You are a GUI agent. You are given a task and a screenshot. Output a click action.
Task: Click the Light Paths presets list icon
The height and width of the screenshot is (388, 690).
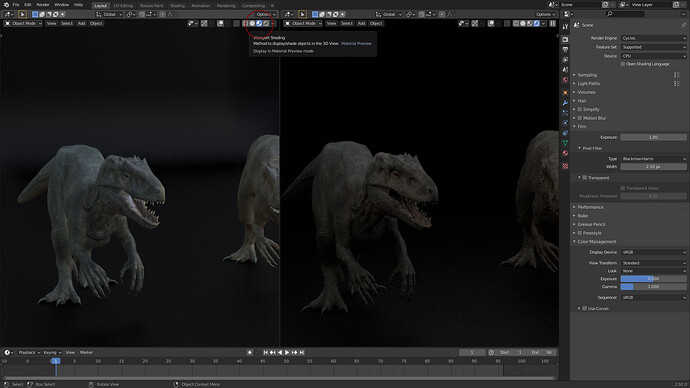click(676, 84)
